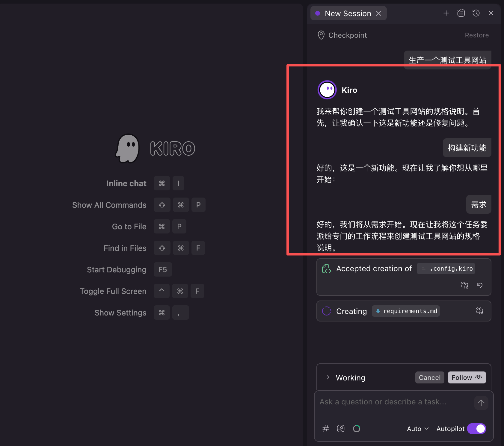Click the Checkpoint pin marker
Viewport: 504px width, 446px height.
321,35
